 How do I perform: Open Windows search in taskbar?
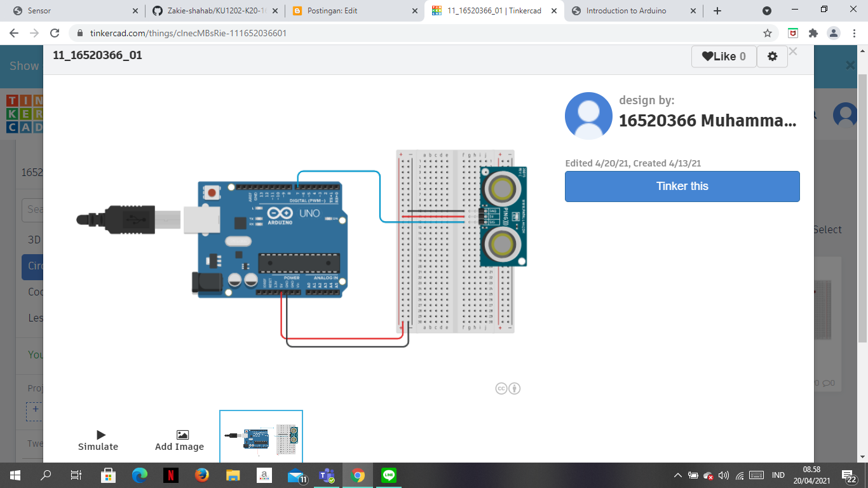coord(46,475)
